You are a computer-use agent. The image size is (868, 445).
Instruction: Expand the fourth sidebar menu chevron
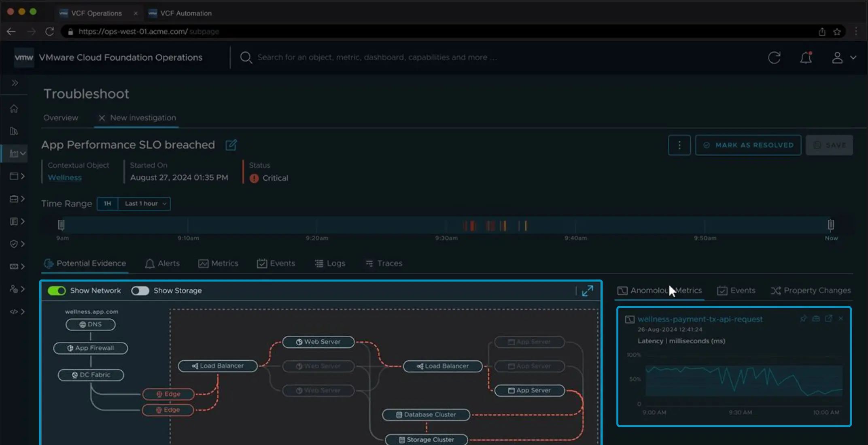click(x=23, y=176)
